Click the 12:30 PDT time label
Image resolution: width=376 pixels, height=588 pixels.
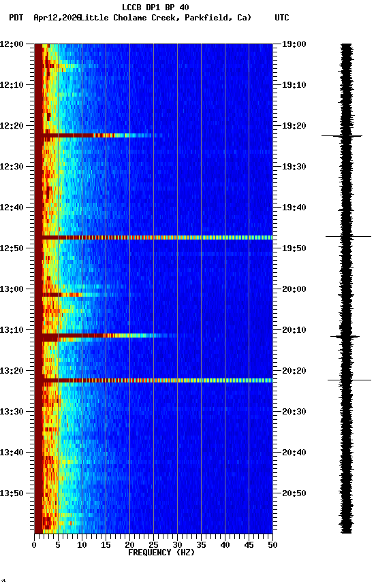[x=12, y=167]
